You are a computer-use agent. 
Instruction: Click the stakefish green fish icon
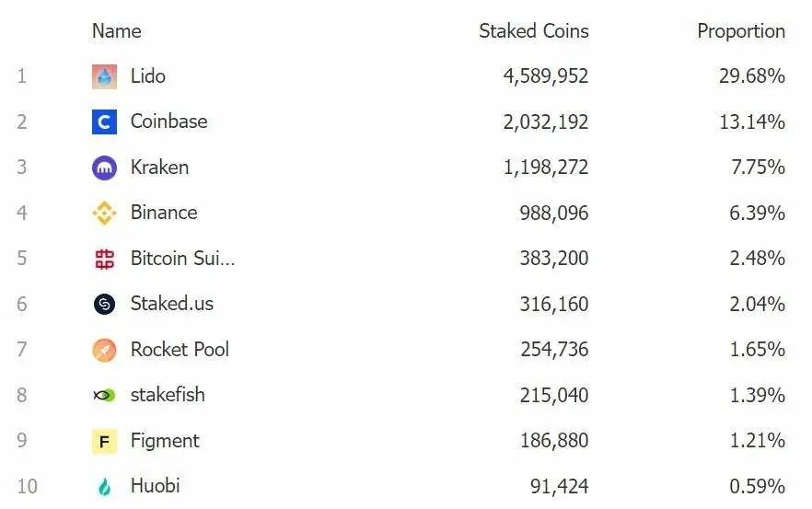[x=105, y=395]
